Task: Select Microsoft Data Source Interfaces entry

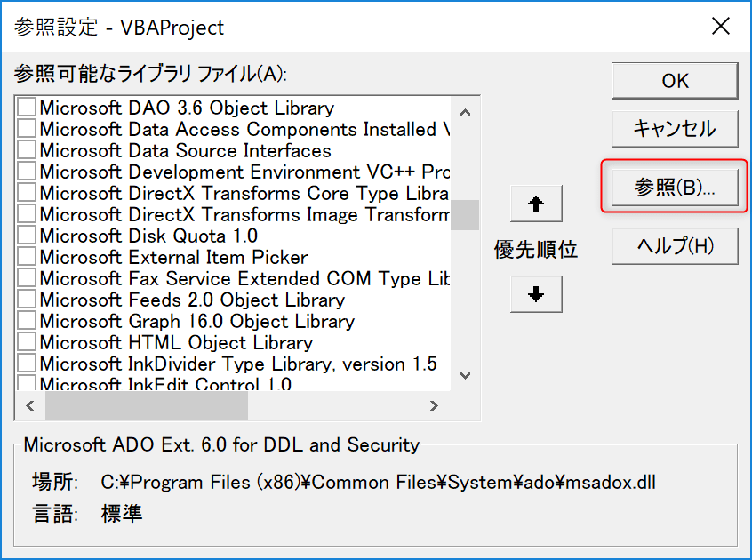Action: pos(185,150)
